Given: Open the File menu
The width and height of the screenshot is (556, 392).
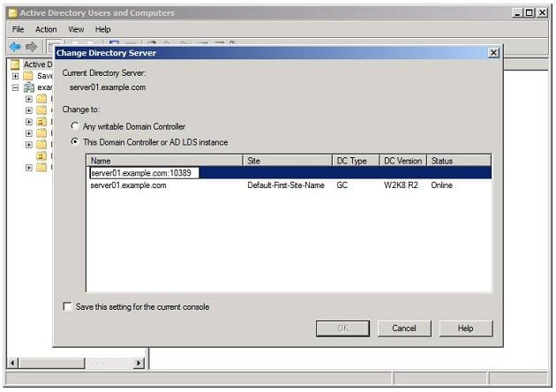Looking at the screenshot, I should pos(18,29).
